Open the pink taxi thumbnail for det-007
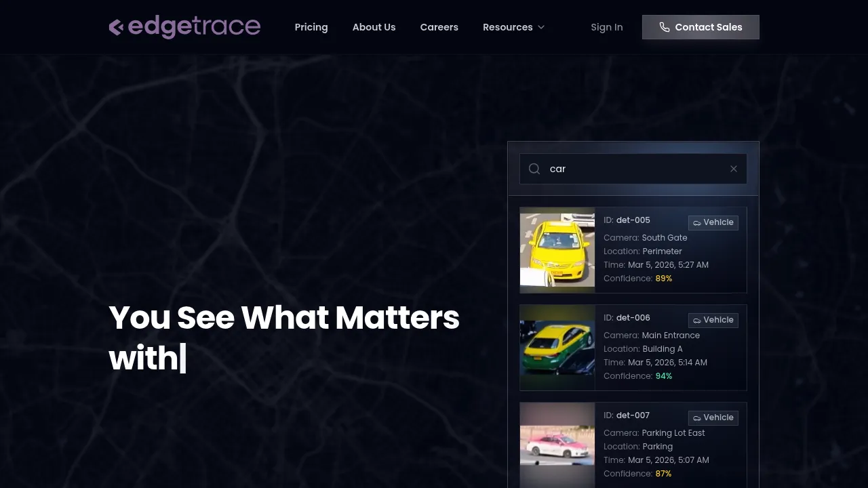Viewport: 868px width, 488px height. coord(557,445)
